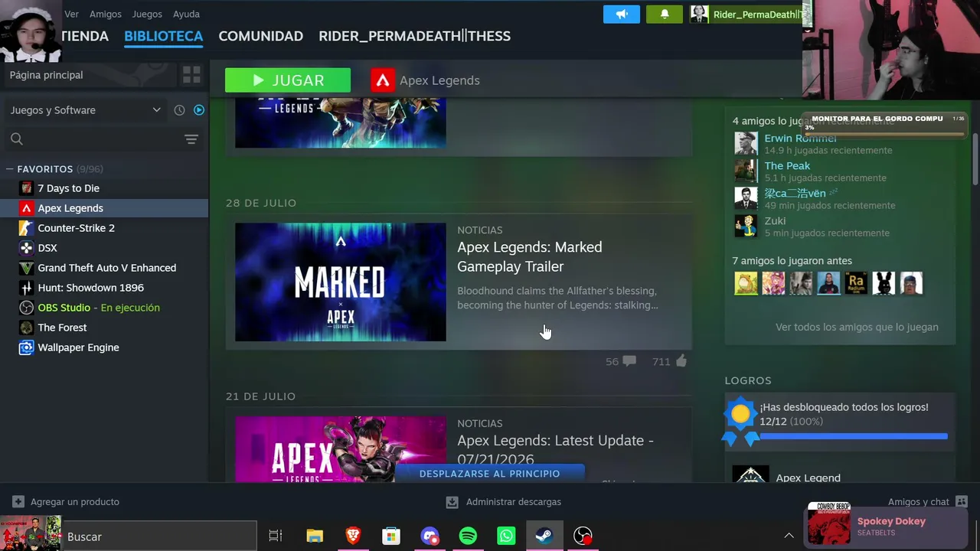Viewport: 980px width, 551px height.
Task: Open Administrar descargas
Action: (x=504, y=502)
